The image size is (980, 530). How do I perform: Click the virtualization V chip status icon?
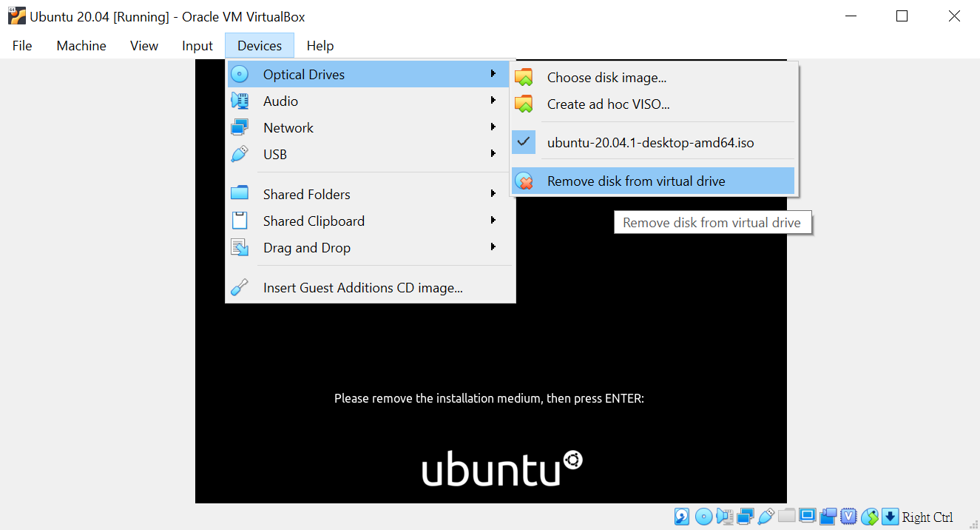(848, 517)
